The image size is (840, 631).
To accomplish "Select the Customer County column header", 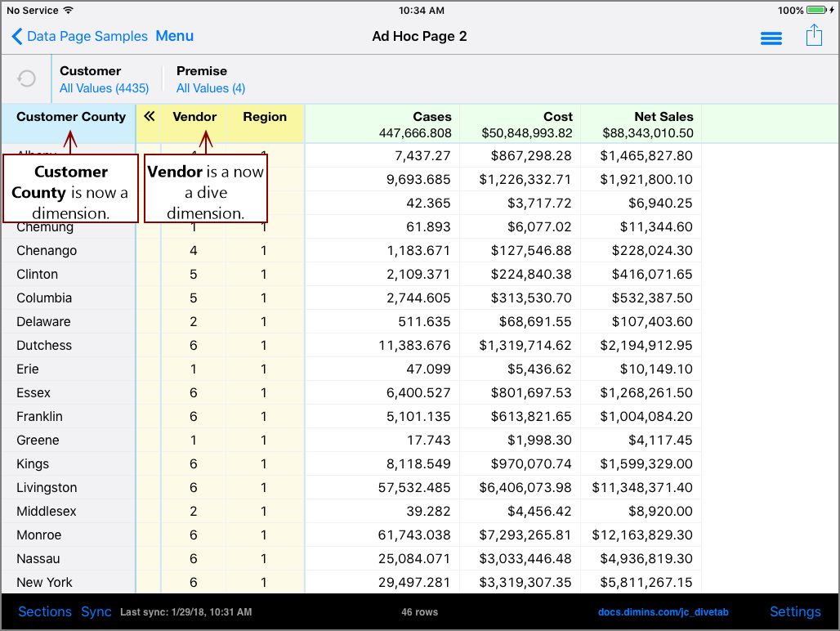I will pos(71,117).
